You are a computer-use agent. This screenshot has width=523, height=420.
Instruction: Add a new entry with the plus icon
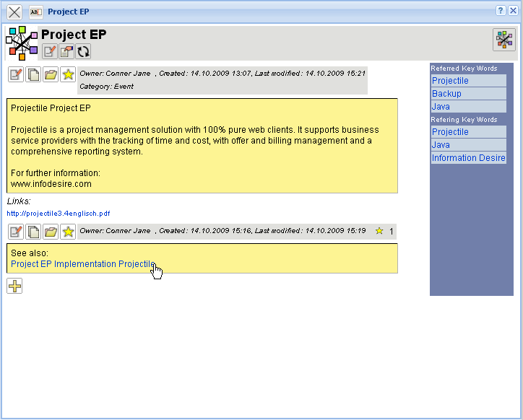point(14,286)
